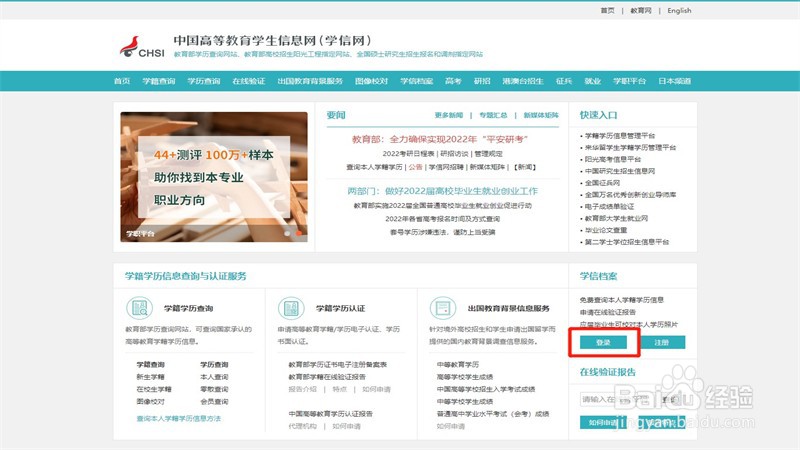The image size is (800, 450).
Task: Open 出国教育背景服务 in the navigation bar
Action: (310, 81)
